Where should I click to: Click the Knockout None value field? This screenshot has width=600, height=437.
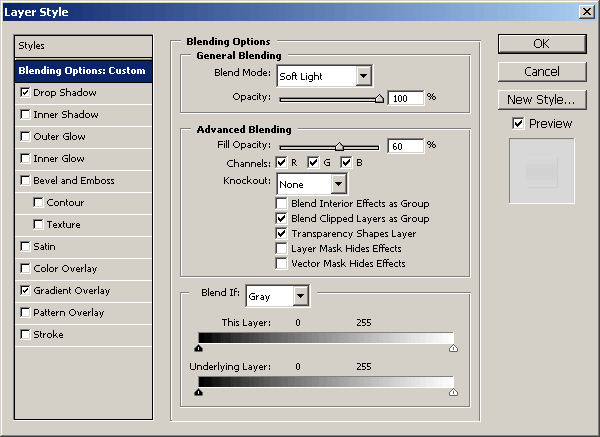[304, 184]
